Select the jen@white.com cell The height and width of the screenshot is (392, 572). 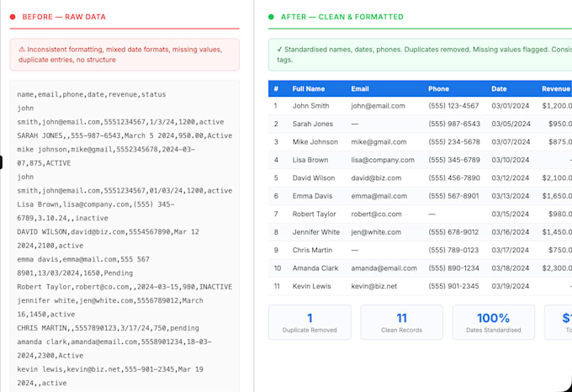376,232
